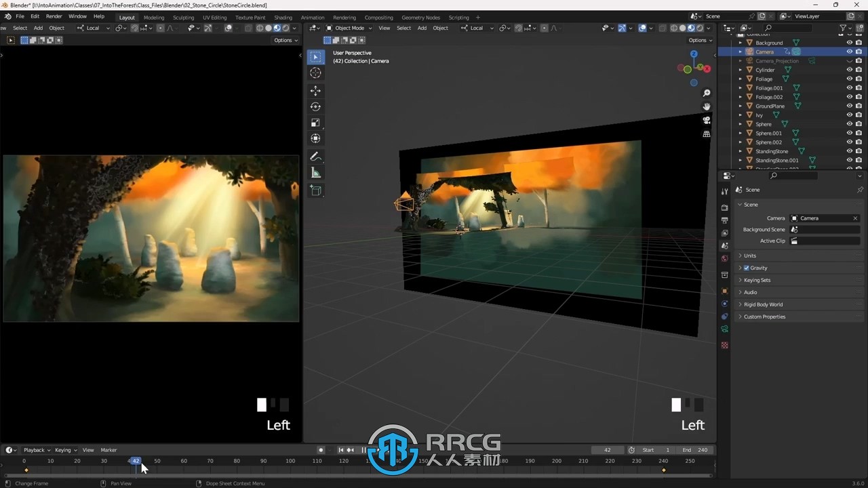Open the timeline Keying menu
Screen dimensions: 868x488
coord(66,450)
